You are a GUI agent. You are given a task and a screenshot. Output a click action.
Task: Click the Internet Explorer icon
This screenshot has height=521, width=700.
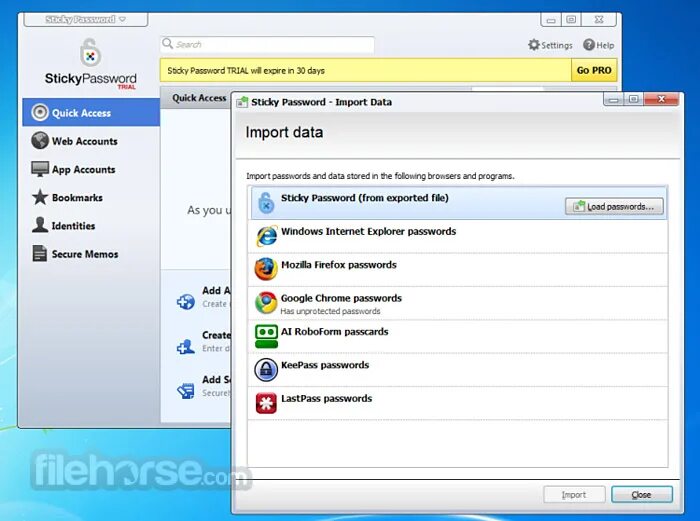point(267,236)
